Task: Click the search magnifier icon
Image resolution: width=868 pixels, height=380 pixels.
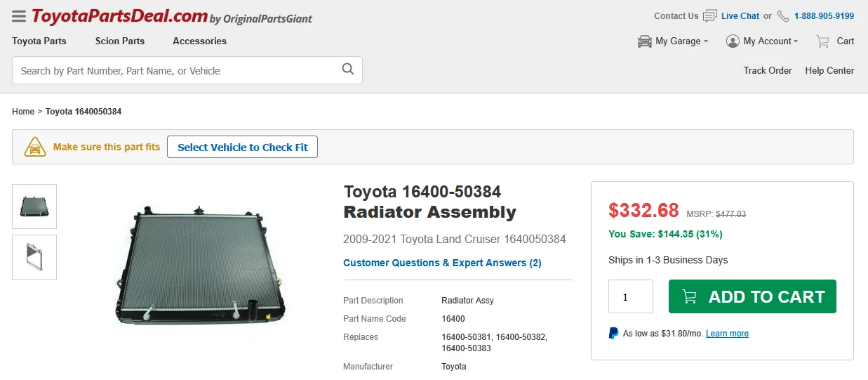Action: 347,69
